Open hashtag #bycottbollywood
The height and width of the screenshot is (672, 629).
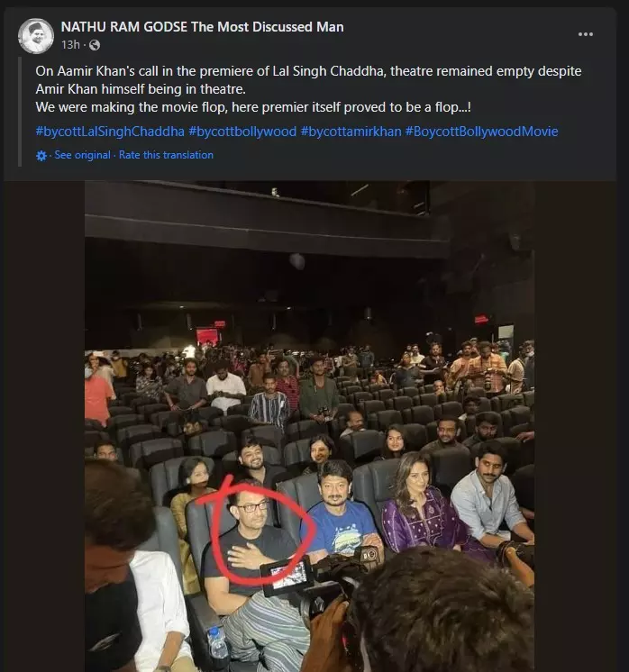pos(242,132)
